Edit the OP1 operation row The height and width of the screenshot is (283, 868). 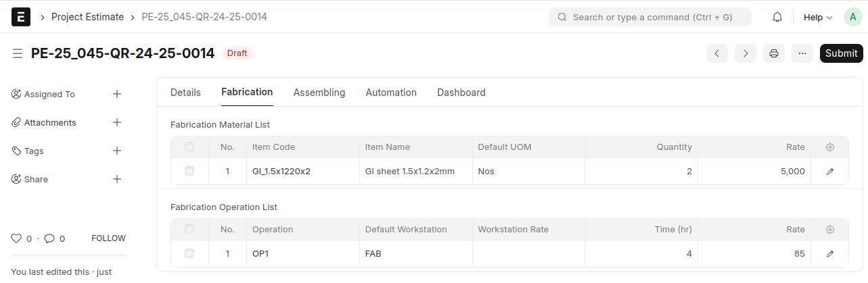830,254
